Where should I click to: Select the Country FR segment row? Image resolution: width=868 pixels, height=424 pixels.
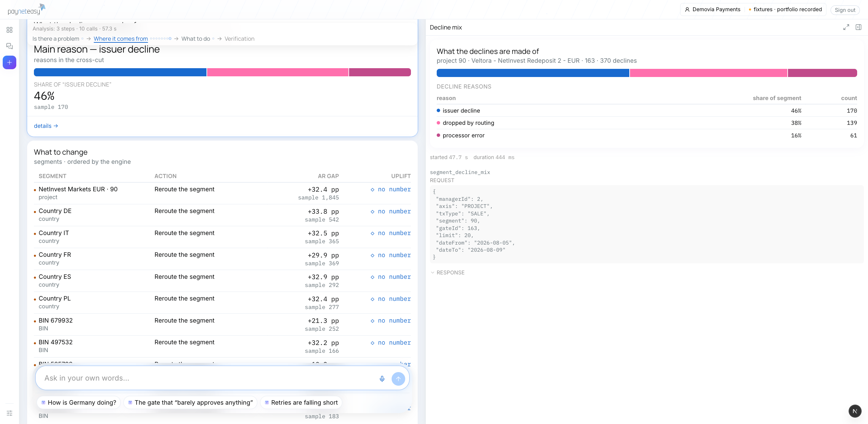click(x=222, y=259)
